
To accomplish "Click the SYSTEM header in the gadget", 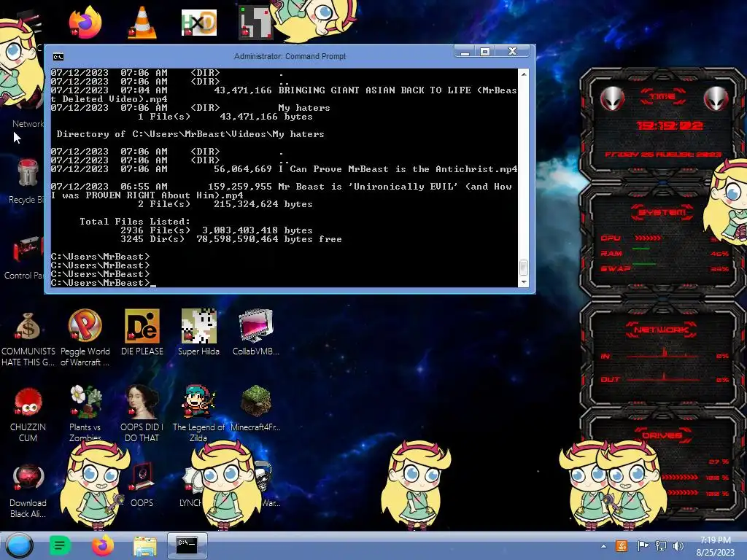I will (x=662, y=212).
